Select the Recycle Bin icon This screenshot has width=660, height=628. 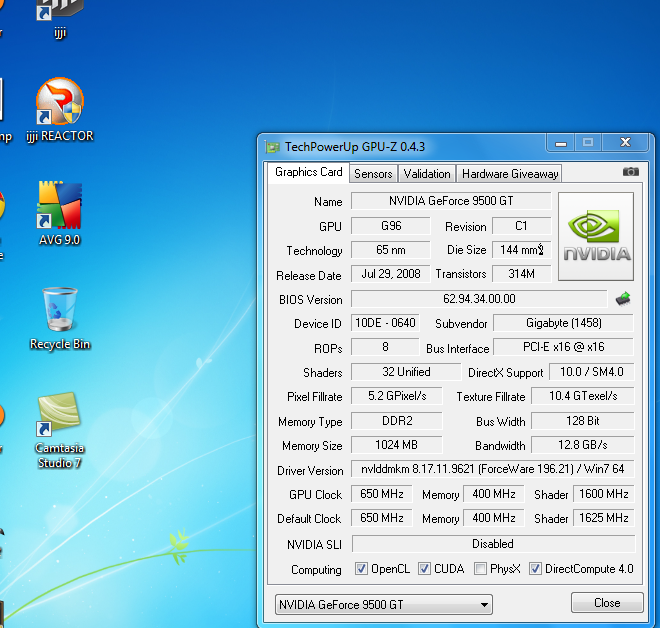coord(60,319)
